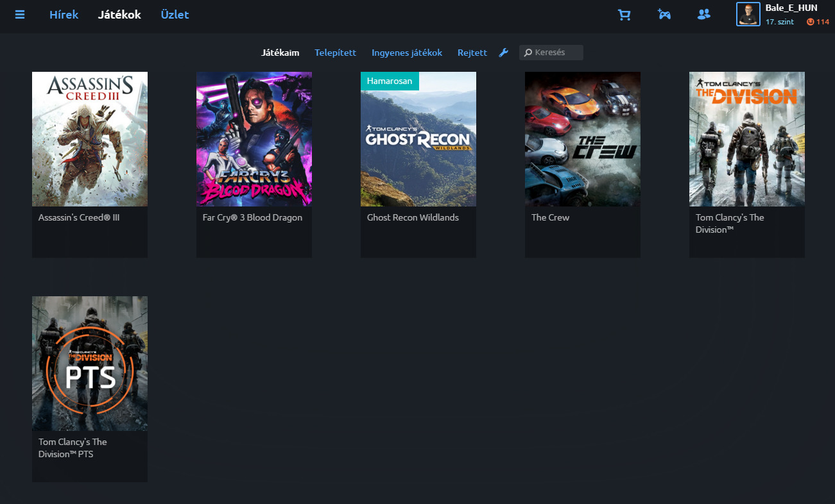Click Assassin's Creed® III title text
Image resolution: width=835 pixels, height=504 pixels.
click(79, 217)
